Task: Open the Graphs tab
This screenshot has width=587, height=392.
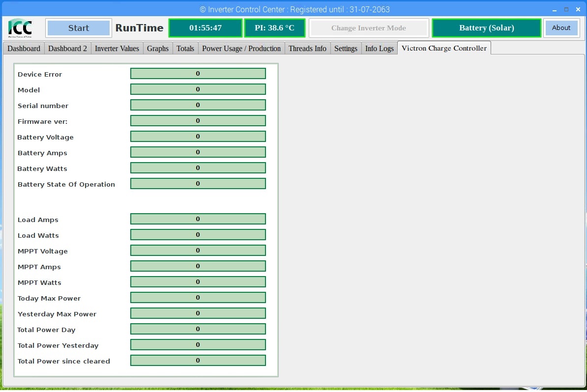Action: pos(158,48)
